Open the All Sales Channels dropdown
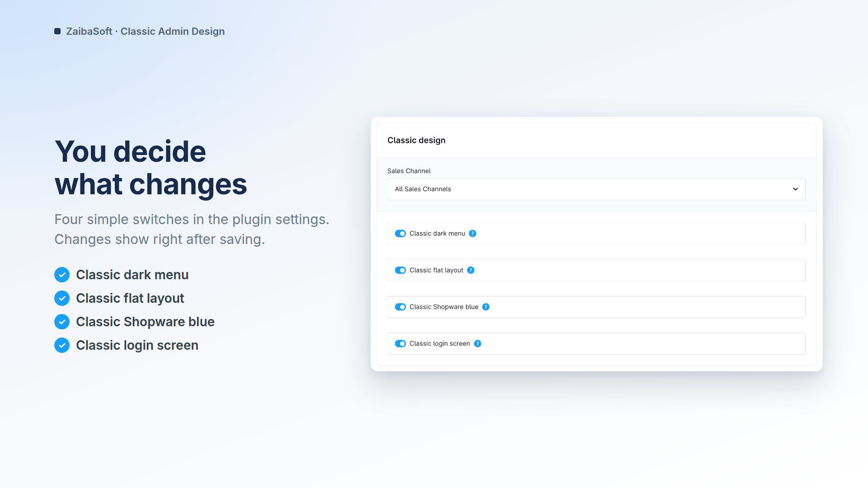 tap(596, 189)
